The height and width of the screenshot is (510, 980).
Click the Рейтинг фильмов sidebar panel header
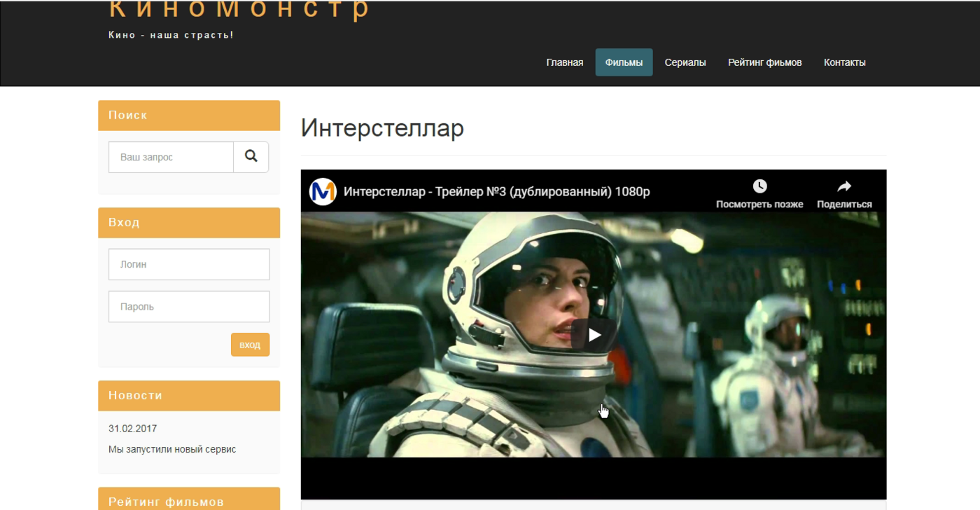pos(189,500)
